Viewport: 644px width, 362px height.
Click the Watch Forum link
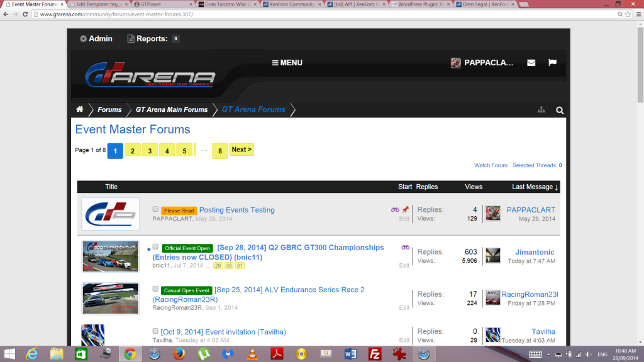(491, 165)
